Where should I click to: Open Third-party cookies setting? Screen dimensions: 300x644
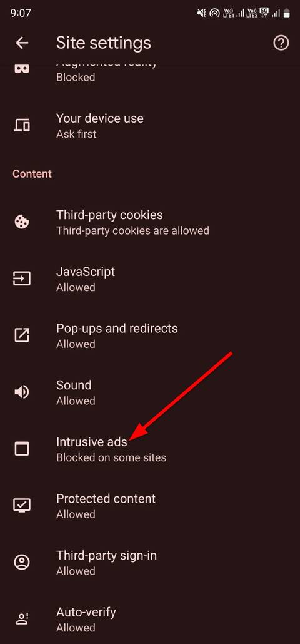click(x=150, y=222)
